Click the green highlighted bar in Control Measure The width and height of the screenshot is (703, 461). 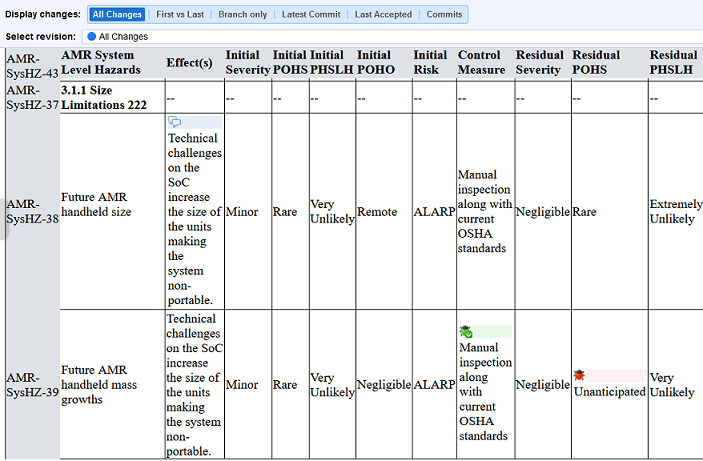pos(492,331)
